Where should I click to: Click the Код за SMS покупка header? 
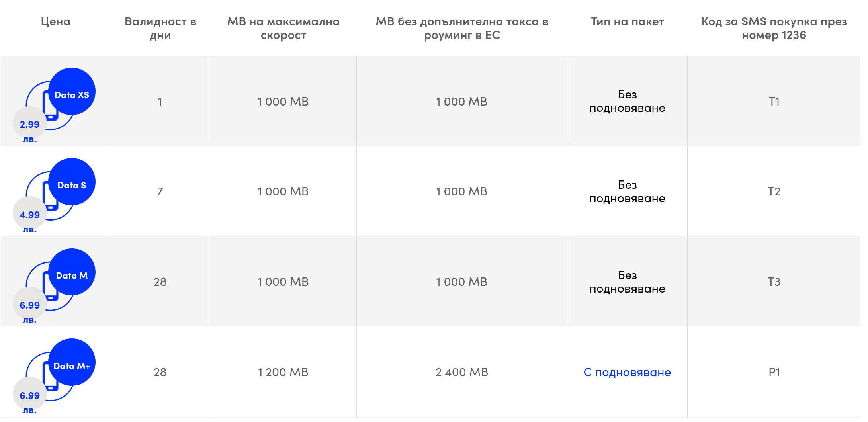pyautogui.click(x=774, y=28)
